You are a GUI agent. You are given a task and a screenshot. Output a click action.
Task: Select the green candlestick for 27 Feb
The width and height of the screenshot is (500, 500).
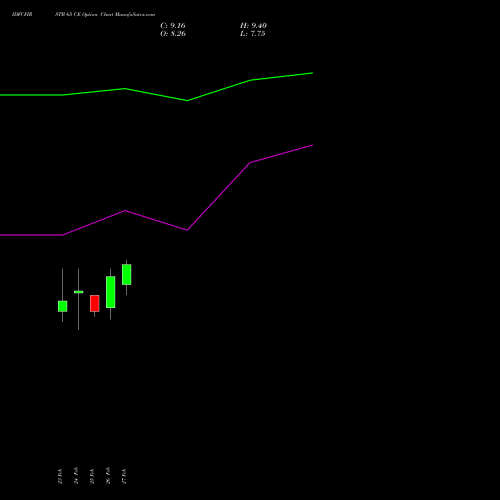(127, 274)
